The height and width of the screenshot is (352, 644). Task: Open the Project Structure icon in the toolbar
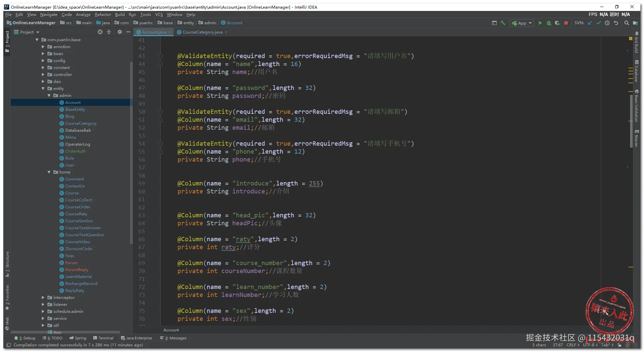point(635,23)
